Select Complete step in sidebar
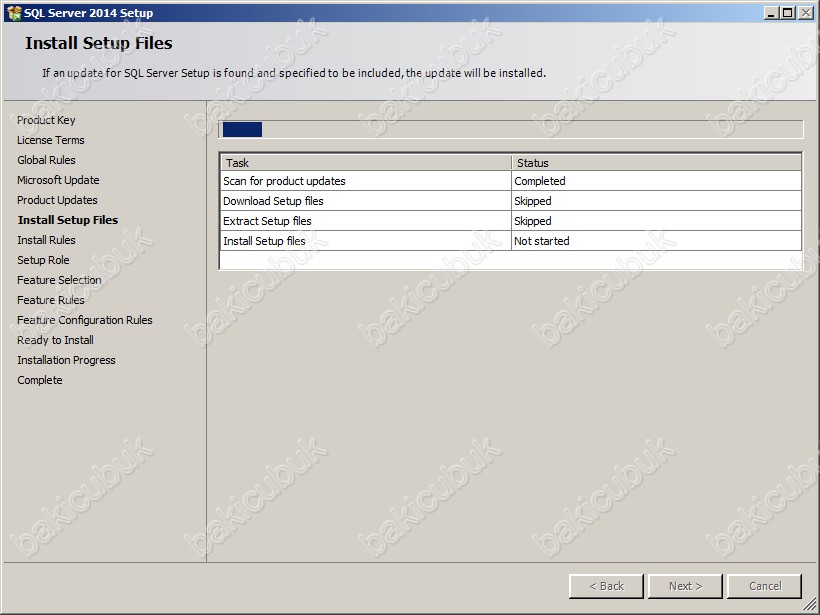 click(x=40, y=380)
